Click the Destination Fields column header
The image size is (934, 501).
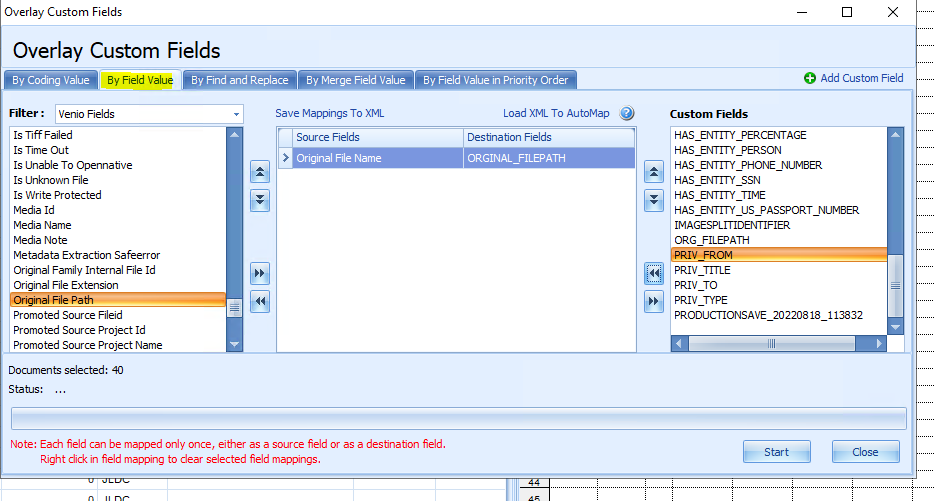click(x=549, y=137)
